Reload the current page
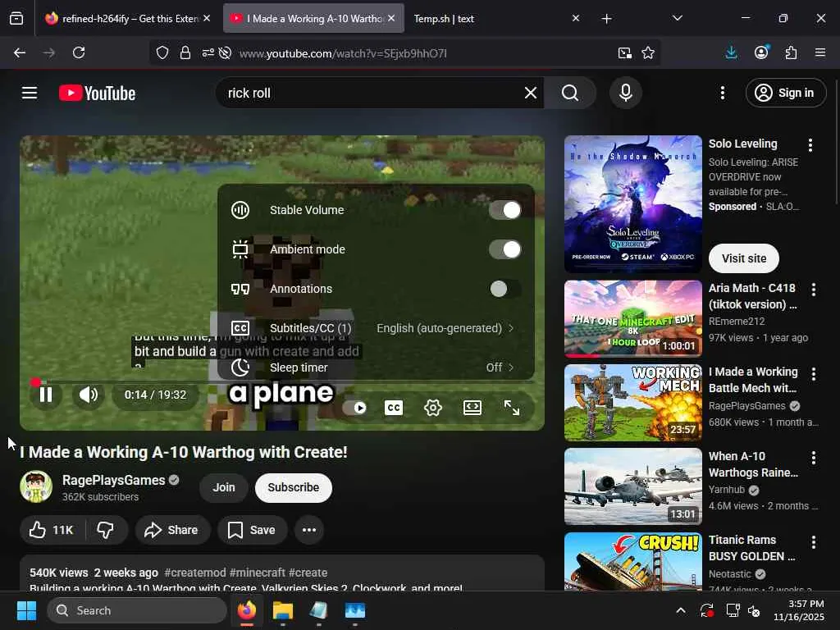The height and width of the screenshot is (630, 840). (x=79, y=52)
